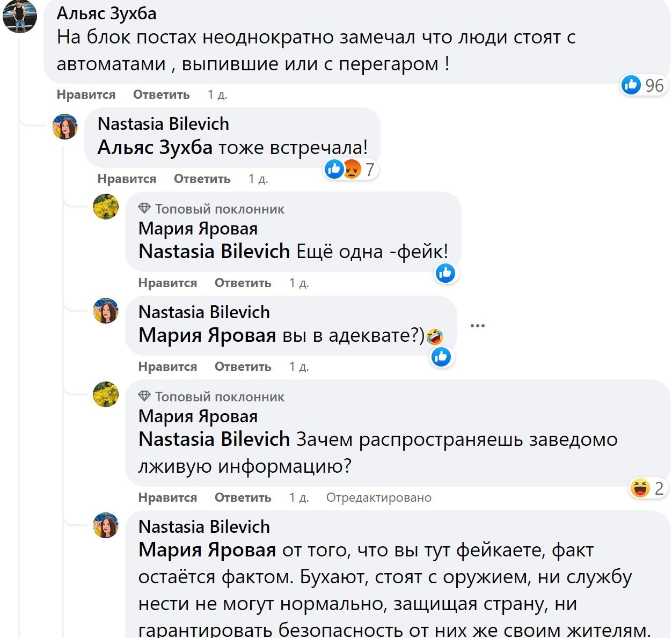Click the '1 д.' timestamp under 'вы в адеквате?' comment
The height and width of the screenshot is (638, 672).
coord(299,366)
